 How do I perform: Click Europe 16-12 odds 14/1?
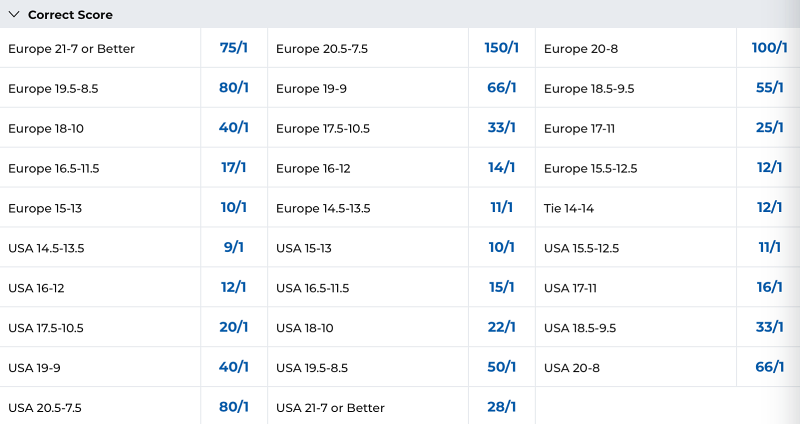point(502,167)
